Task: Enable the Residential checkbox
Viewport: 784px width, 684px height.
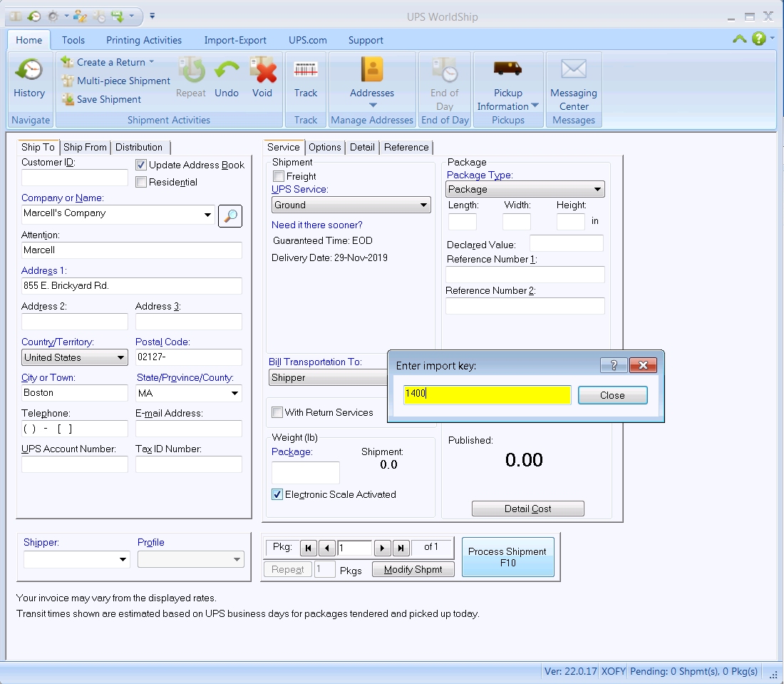Action: (141, 182)
